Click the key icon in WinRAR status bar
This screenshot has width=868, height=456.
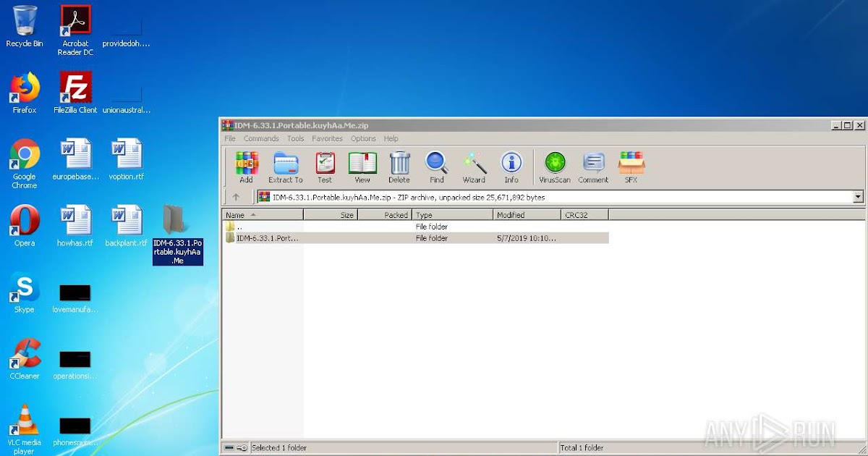pos(242,448)
